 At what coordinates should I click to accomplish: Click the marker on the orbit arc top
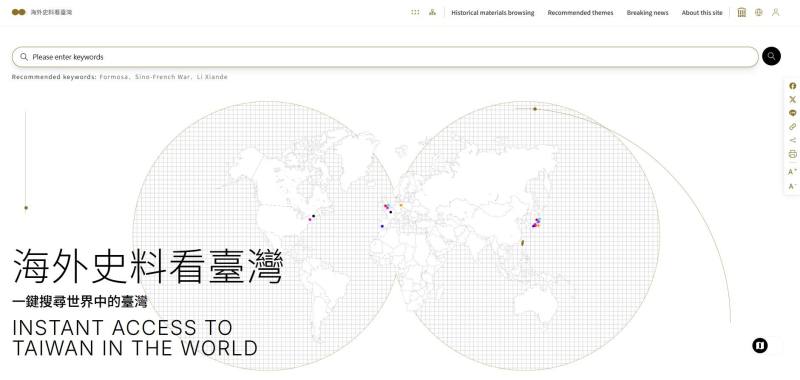click(x=535, y=109)
